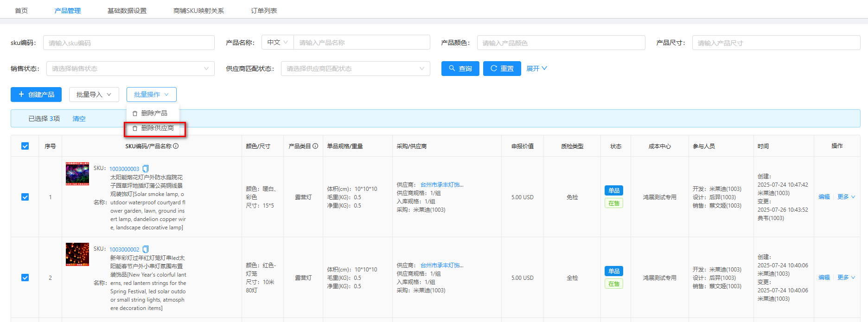Select 删除供应商 from the batch menu
The width and height of the screenshot is (868, 322).
(x=157, y=128)
